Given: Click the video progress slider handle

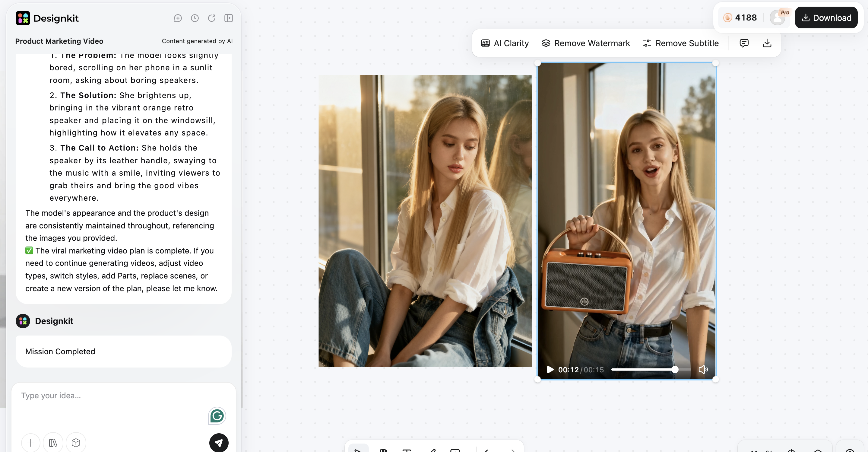Looking at the screenshot, I should click(x=675, y=369).
